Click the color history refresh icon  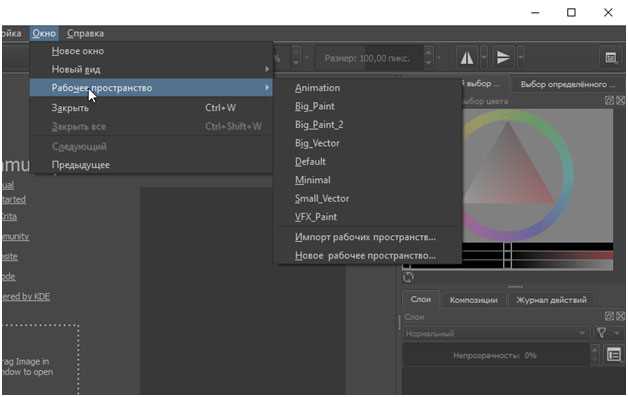(409, 277)
